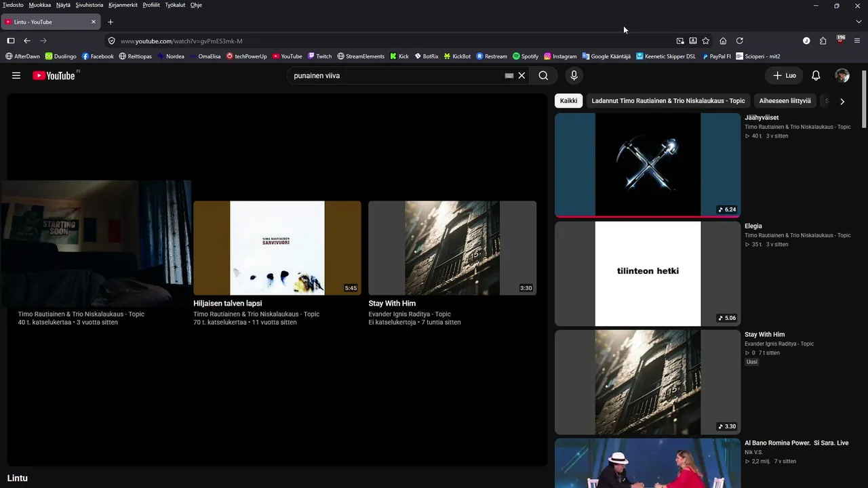This screenshot has height=488, width=868.
Task: Open the on-screen keyboard icon in search
Action: 509,76
